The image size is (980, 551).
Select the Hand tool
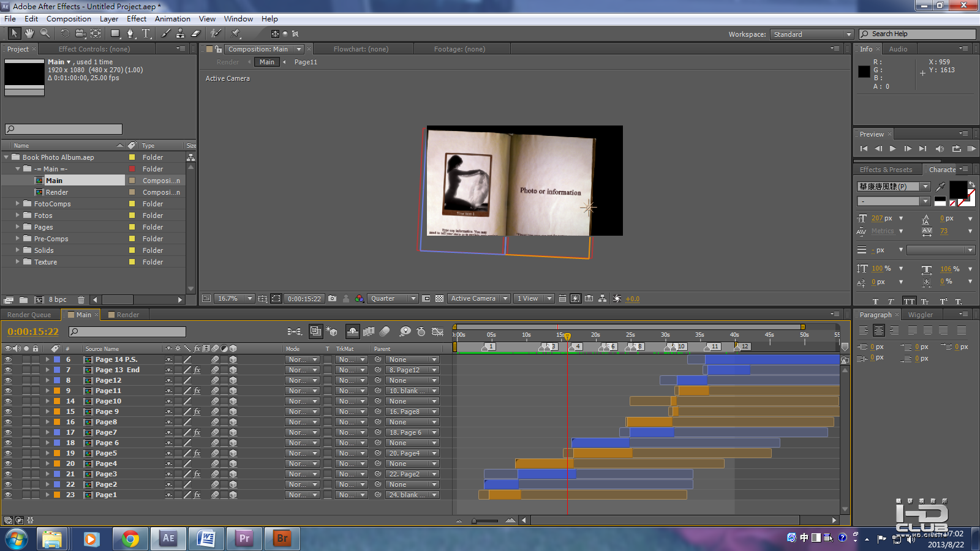[29, 34]
